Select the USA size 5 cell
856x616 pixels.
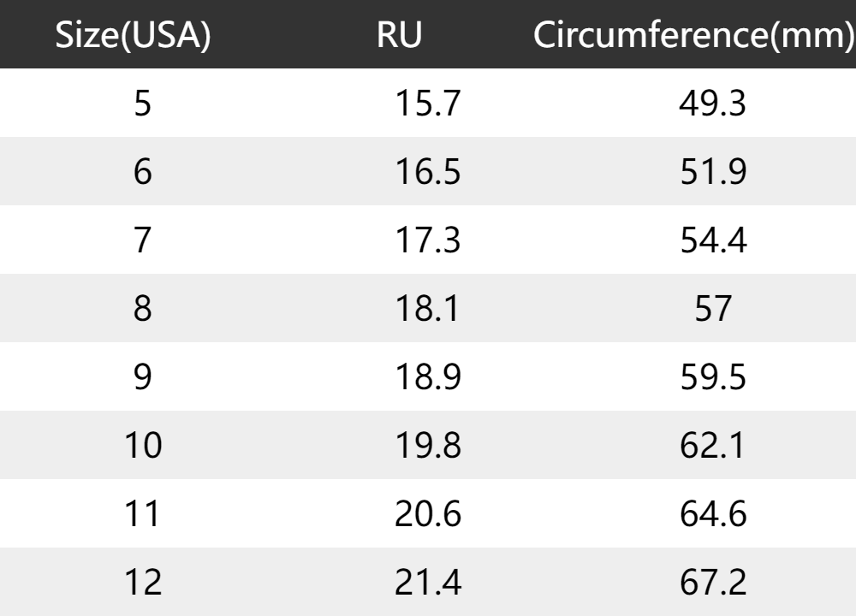[143, 104]
